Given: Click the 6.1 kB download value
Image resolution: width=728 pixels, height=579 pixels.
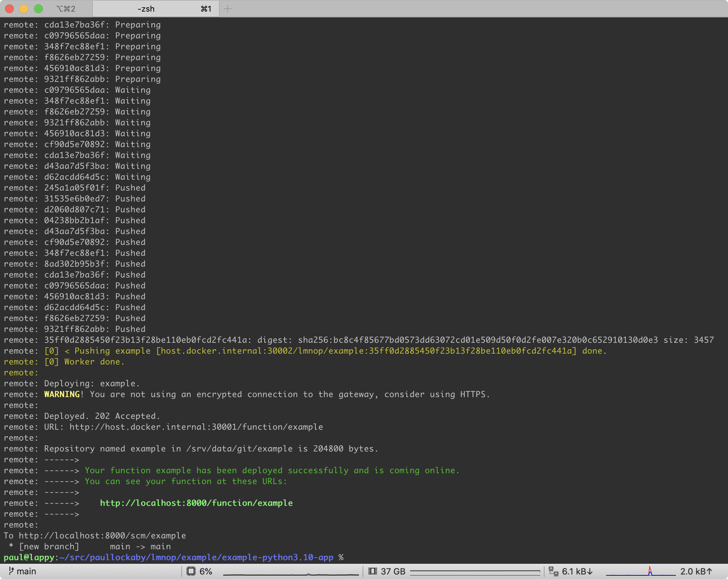Looking at the screenshot, I should [577, 571].
